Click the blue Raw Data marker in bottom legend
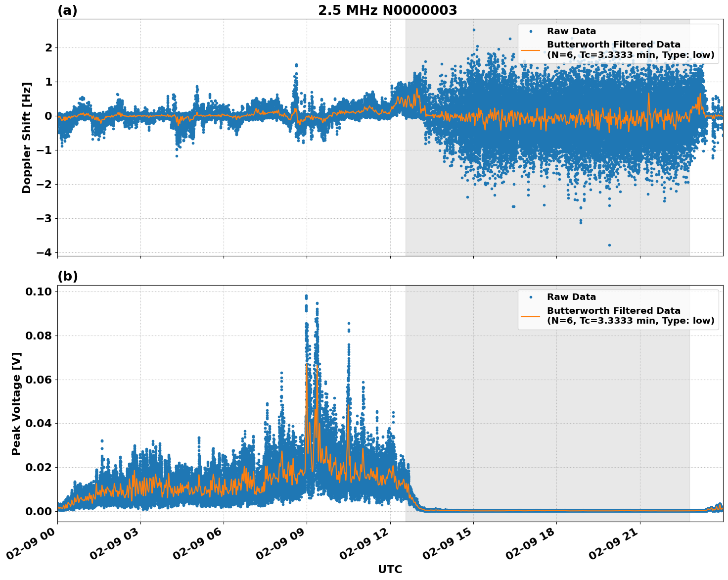Screen dimensions: 728x580 pos(531,297)
